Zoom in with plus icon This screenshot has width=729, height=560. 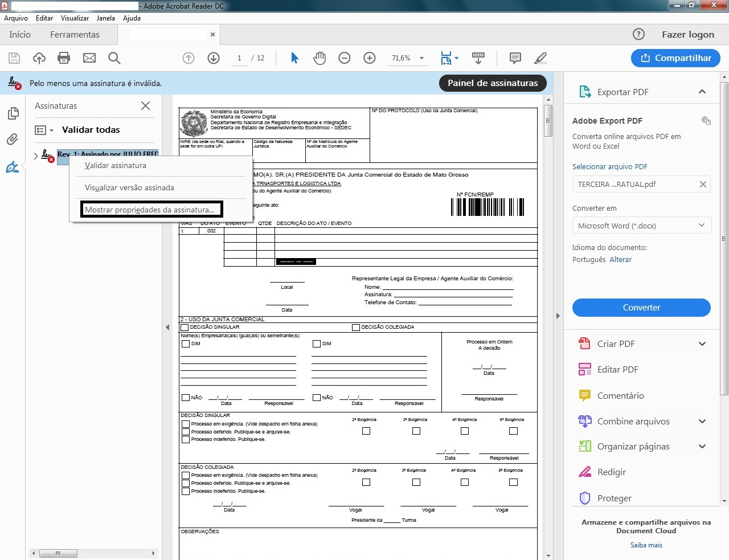click(x=370, y=58)
